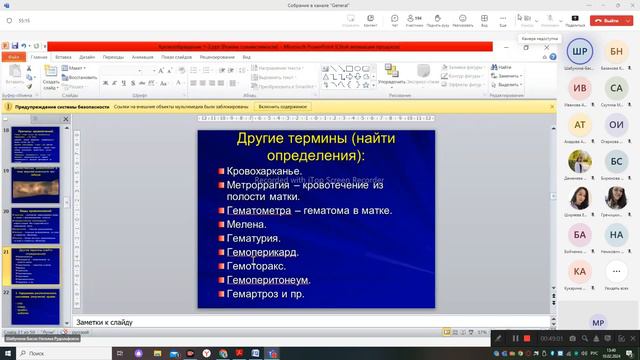
Task: Click the PowerPoint Undo icon
Action: 24,46
